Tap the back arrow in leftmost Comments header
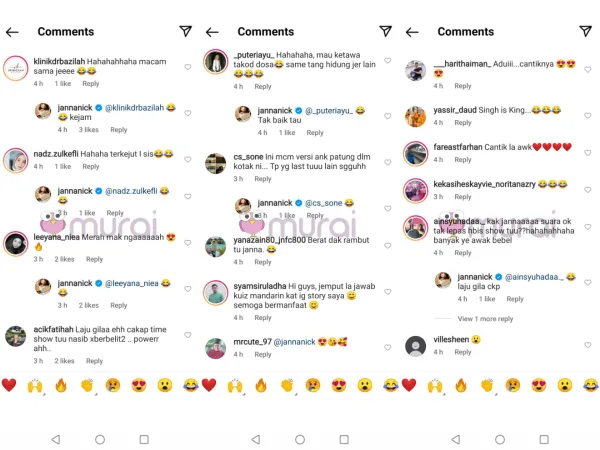Image resolution: width=600 pixels, height=450 pixels. coord(12,32)
